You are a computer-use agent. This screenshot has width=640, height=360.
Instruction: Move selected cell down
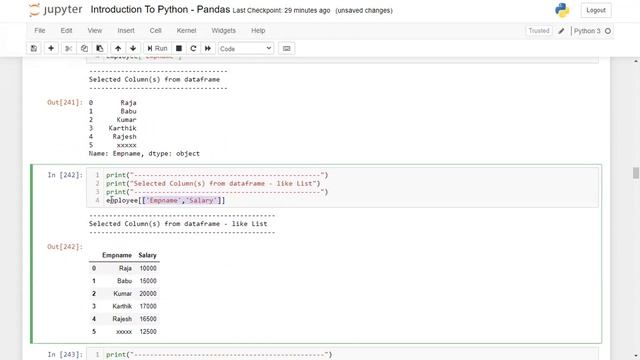[133, 49]
